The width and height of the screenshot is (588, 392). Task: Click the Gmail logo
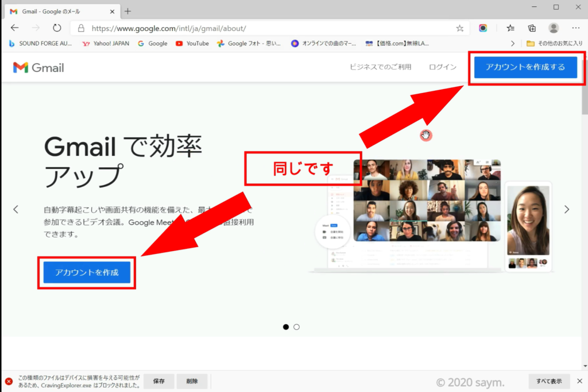coord(38,67)
